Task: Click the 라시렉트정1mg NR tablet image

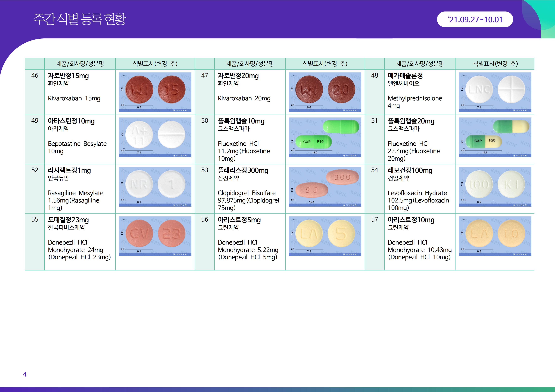Action: 155,187
